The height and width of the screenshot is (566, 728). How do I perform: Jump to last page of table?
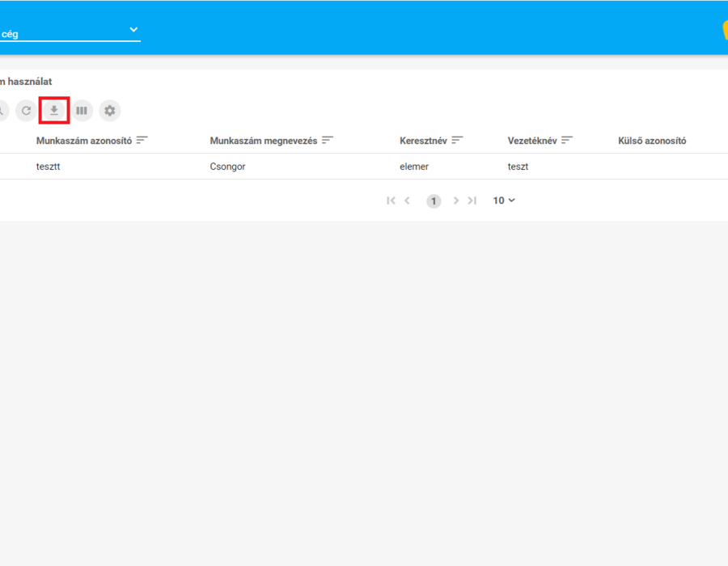(472, 201)
